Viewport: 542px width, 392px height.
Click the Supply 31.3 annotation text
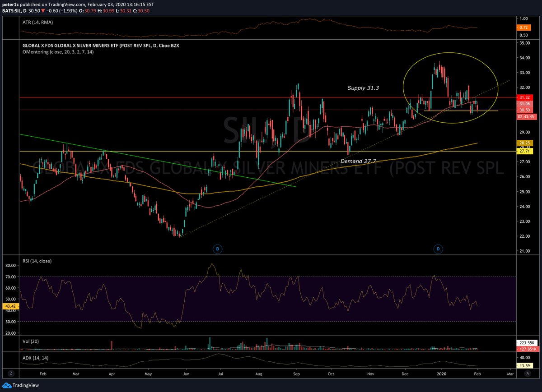click(363, 88)
